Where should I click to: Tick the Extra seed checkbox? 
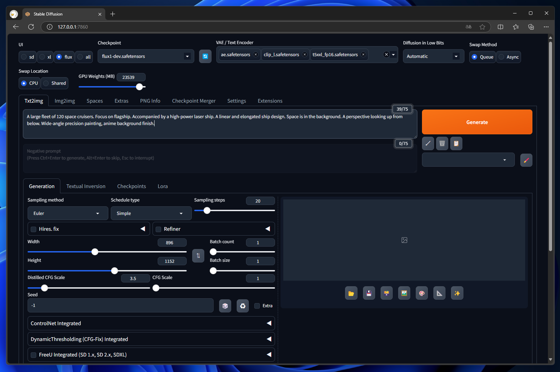257,306
